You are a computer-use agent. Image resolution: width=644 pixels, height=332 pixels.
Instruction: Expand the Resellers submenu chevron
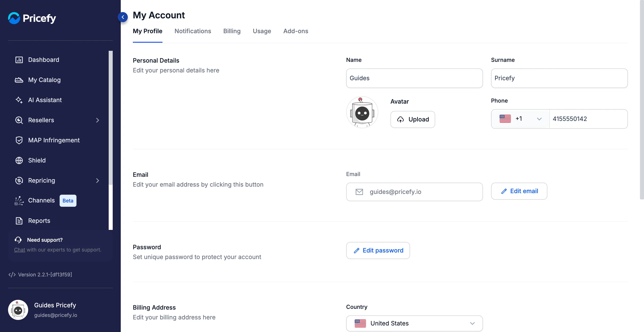(x=98, y=120)
